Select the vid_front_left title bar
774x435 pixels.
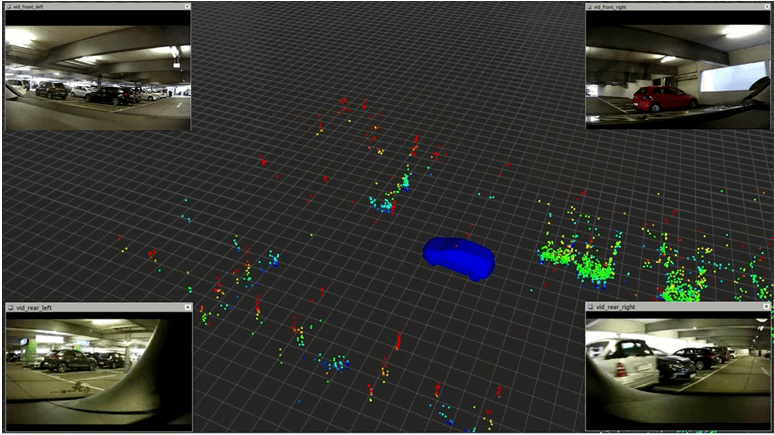click(x=100, y=7)
